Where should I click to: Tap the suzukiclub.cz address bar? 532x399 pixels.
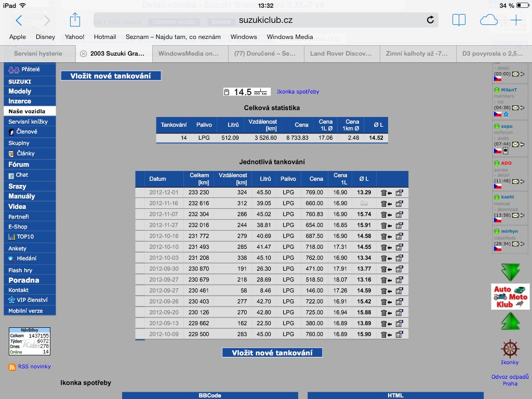(265, 20)
